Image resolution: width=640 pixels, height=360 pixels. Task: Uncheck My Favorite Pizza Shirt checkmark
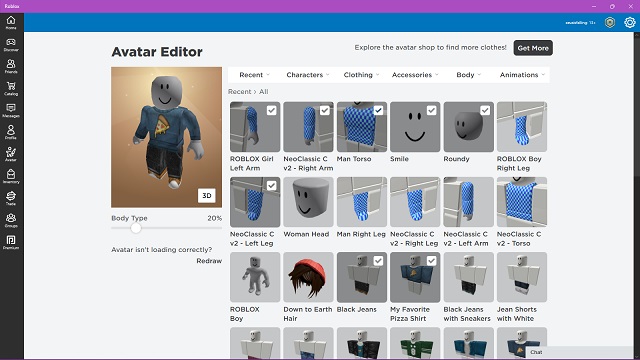coord(431,261)
